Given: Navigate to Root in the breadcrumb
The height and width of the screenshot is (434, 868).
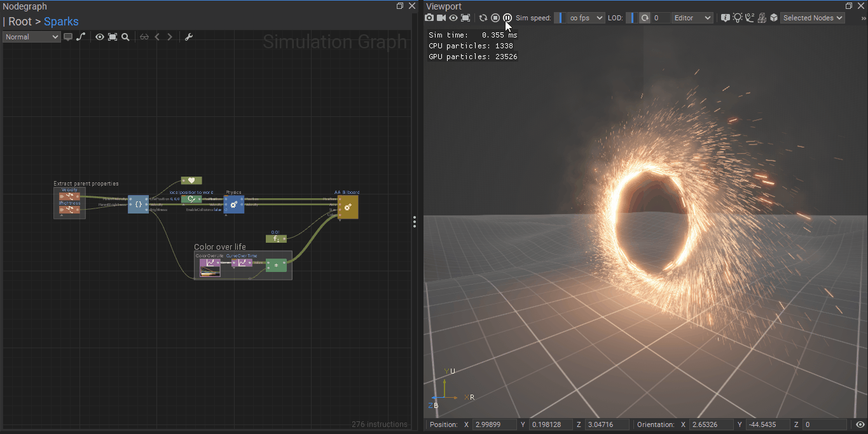Looking at the screenshot, I should 20,22.
